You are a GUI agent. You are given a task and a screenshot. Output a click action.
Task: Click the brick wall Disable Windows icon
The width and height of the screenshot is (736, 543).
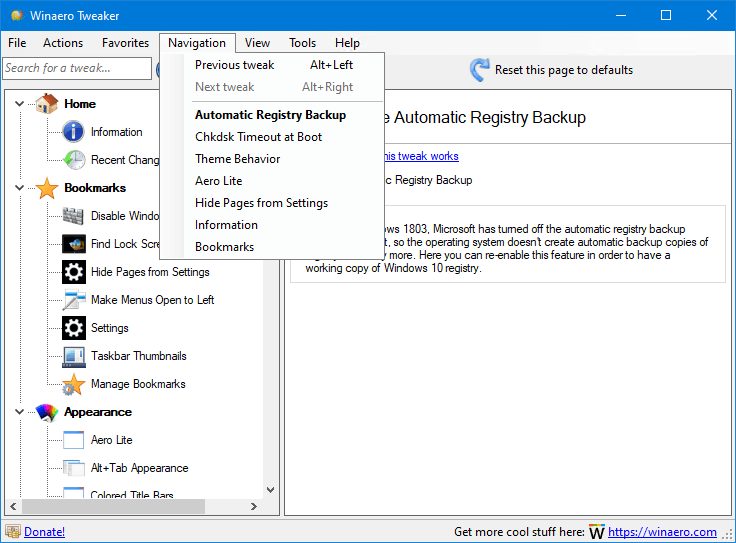tap(74, 216)
